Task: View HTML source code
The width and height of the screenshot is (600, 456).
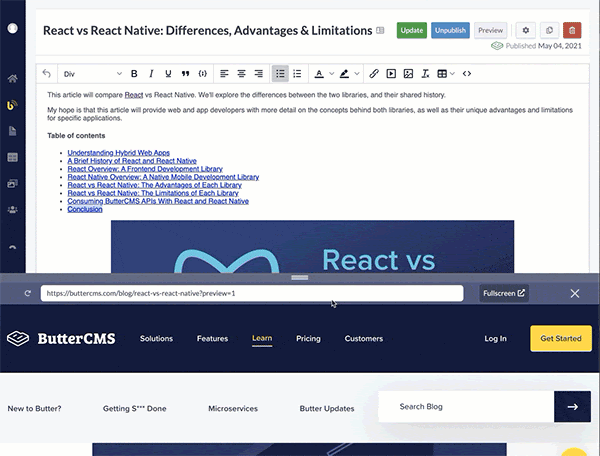Action: point(467,74)
